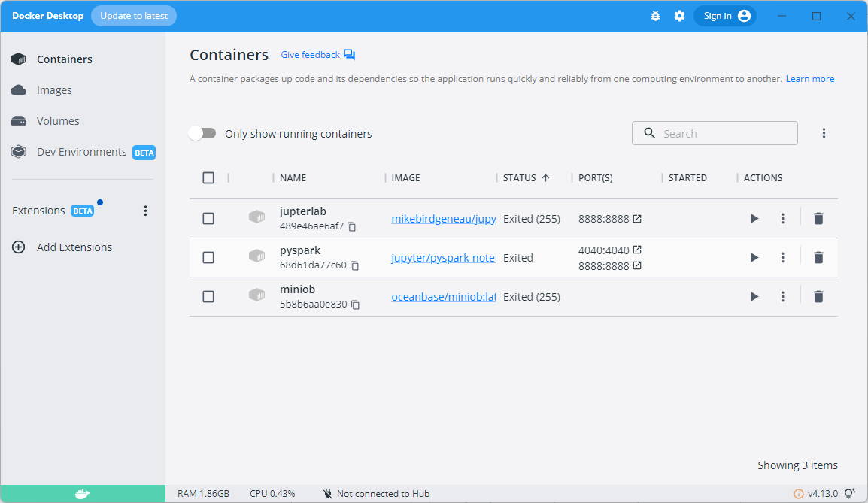The image size is (868, 503).
Task: Click the container Search field
Action: click(x=715, y=133)
